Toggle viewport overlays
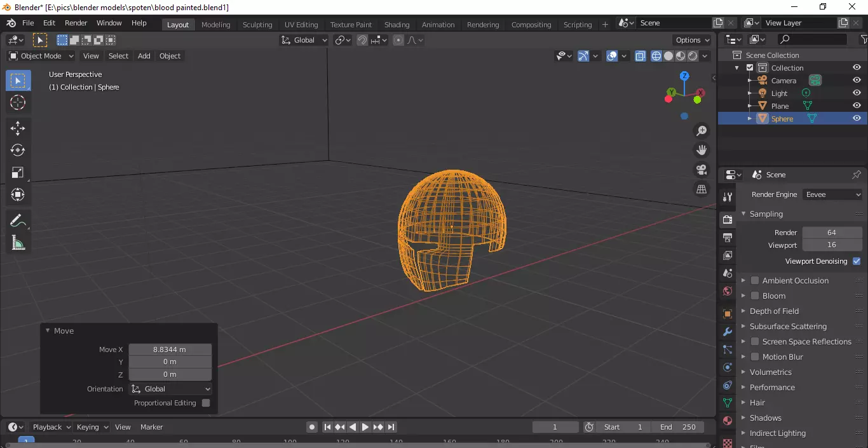The image size is (868, 448). [612, 56]
